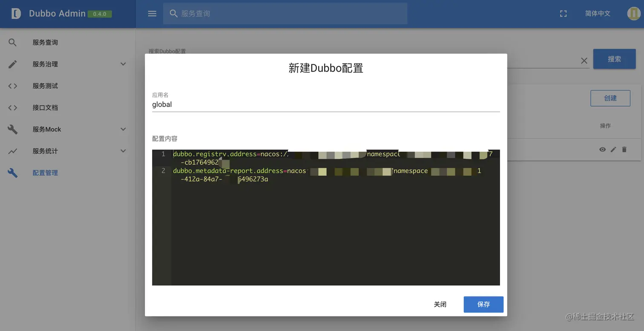Open 服务治理 menu label in the sidebar

[x=45, y=64]
